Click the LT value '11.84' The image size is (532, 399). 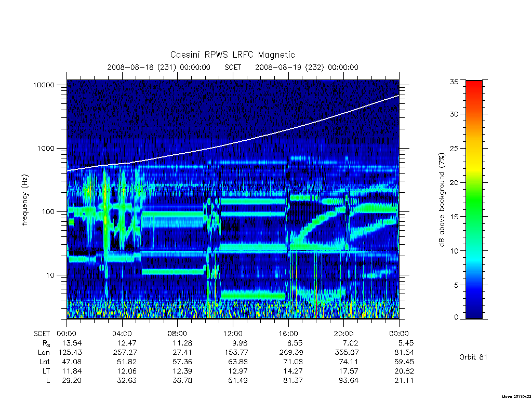click(x=72, y=371)
